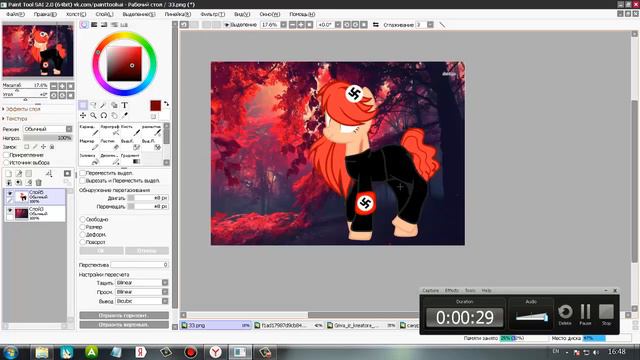
Task: Select the Lasso selection tool
Action: click(93, 105)
